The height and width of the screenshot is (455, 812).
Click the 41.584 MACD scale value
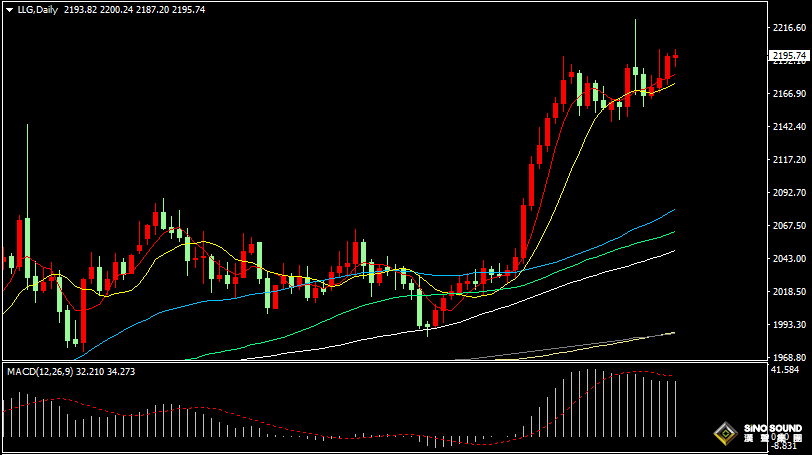(x=789, y=370)
